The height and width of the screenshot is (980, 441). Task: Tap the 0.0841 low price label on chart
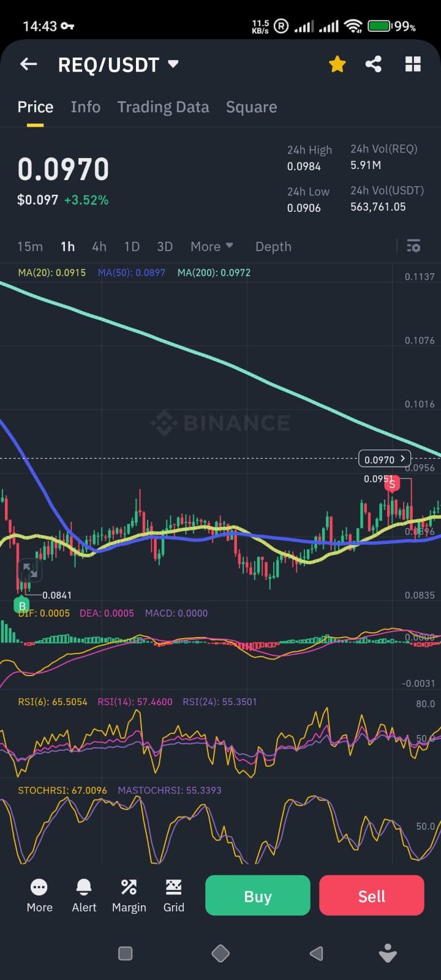coord(57,595)
